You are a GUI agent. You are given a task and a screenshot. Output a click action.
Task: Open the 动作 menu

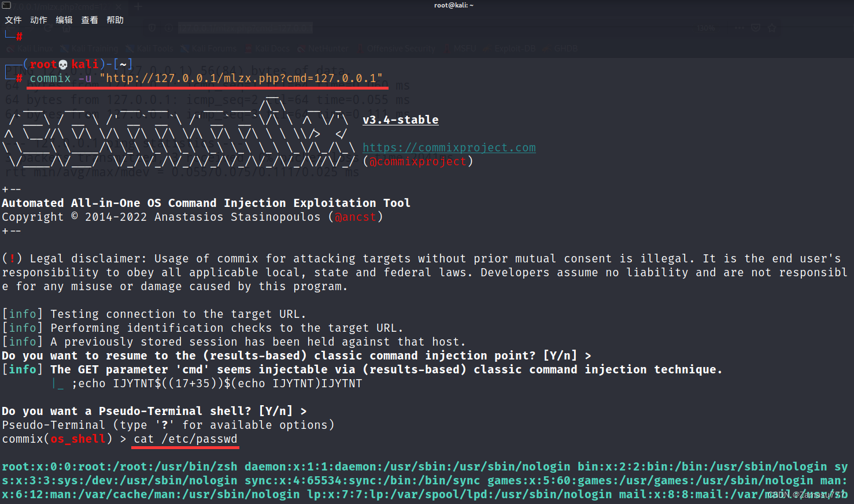[x=39, y=20]
